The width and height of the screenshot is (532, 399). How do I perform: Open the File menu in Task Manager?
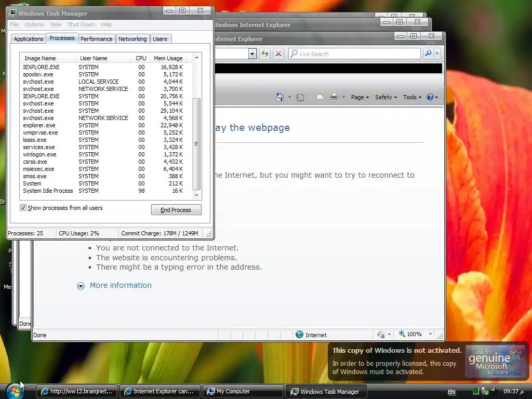click(14, 24)
